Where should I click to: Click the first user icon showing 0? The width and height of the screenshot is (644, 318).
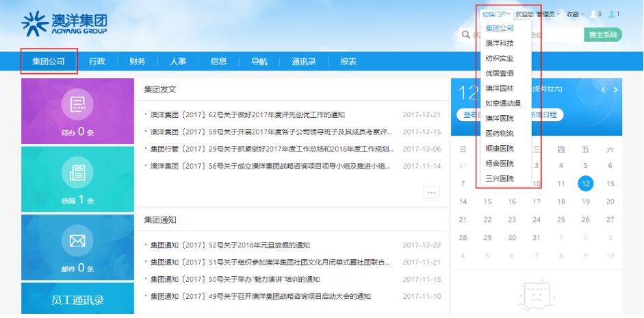click(x=593, y=14)
